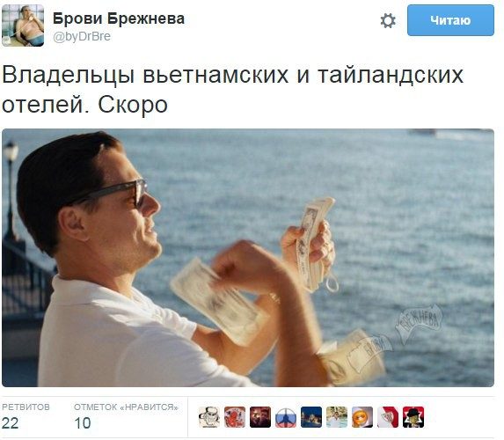Click the Брови Брежнева display name
Image resolution: width=504 pixels, height=440 pixels.
click(119, 18)
